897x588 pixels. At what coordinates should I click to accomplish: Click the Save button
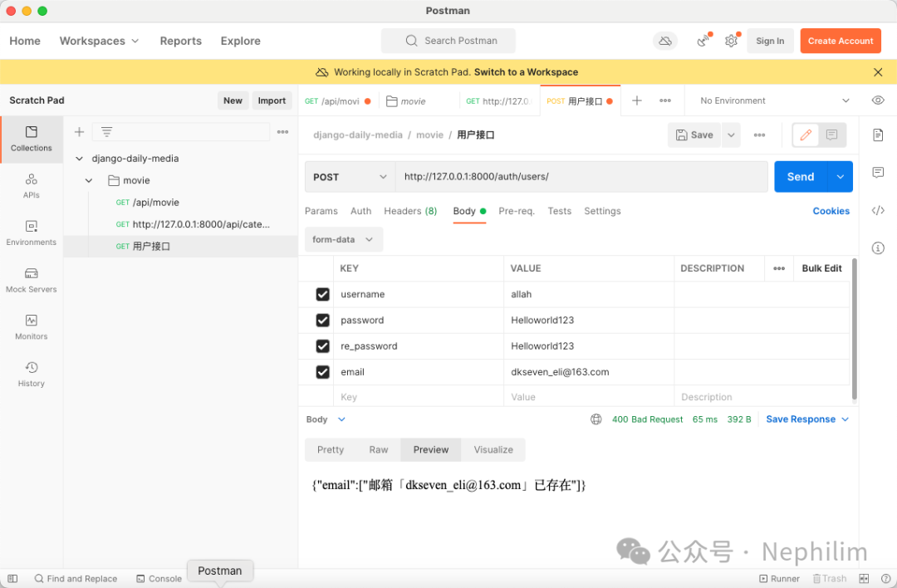(694, 135)
